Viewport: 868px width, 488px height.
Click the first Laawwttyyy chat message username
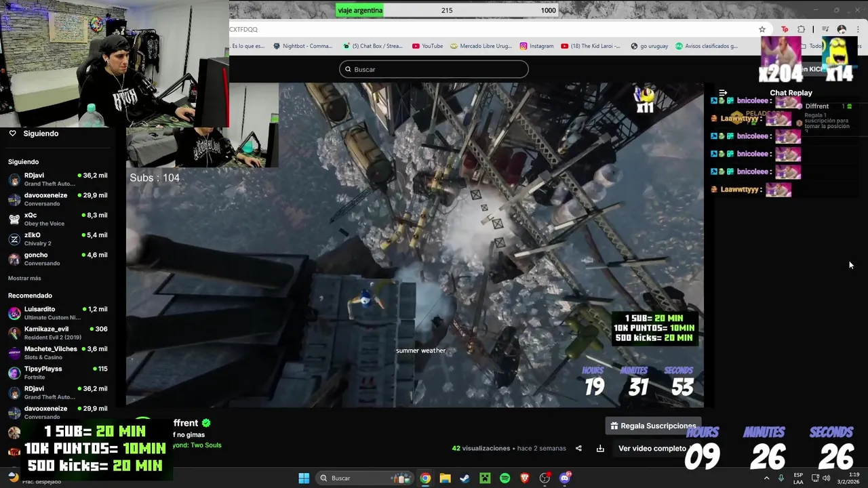(x=739, y=119)
